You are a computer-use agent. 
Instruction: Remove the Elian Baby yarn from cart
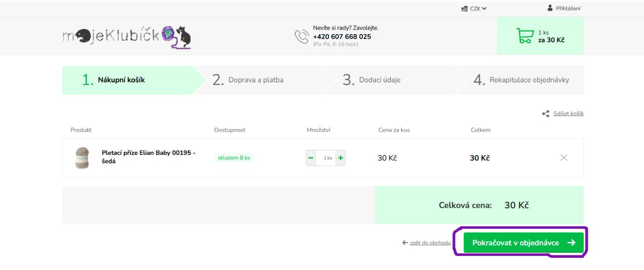[563, 158]
